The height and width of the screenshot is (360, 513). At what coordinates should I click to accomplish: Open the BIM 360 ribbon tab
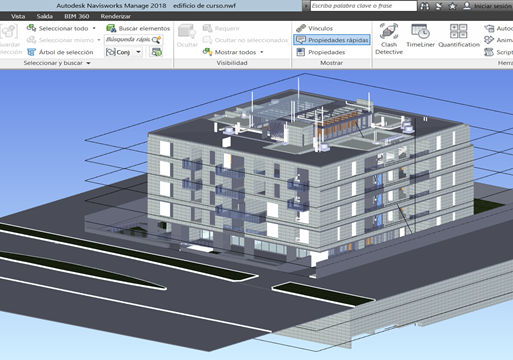[77, 16]
